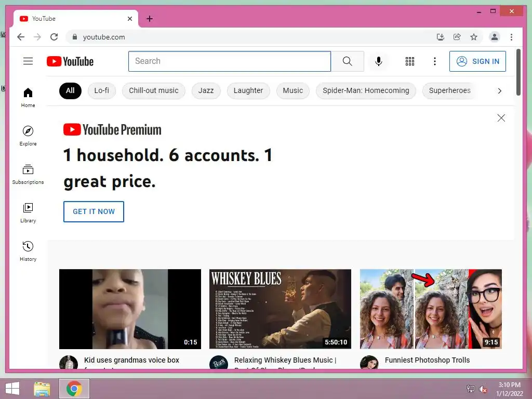Select the Superheroes chip
532x399 pixels.
(x=449, y=90)
